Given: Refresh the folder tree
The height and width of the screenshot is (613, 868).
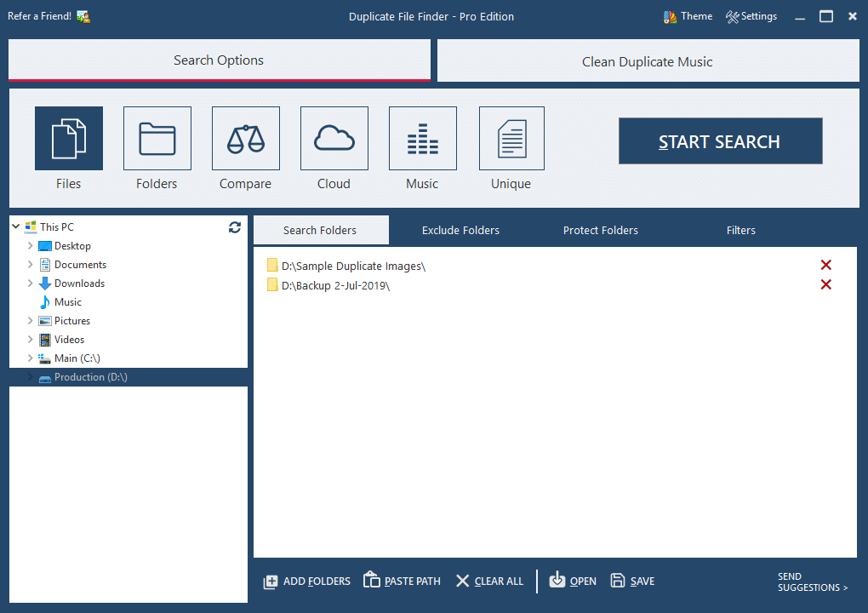Looking at the screenshot, I should [x=234, y=227].
